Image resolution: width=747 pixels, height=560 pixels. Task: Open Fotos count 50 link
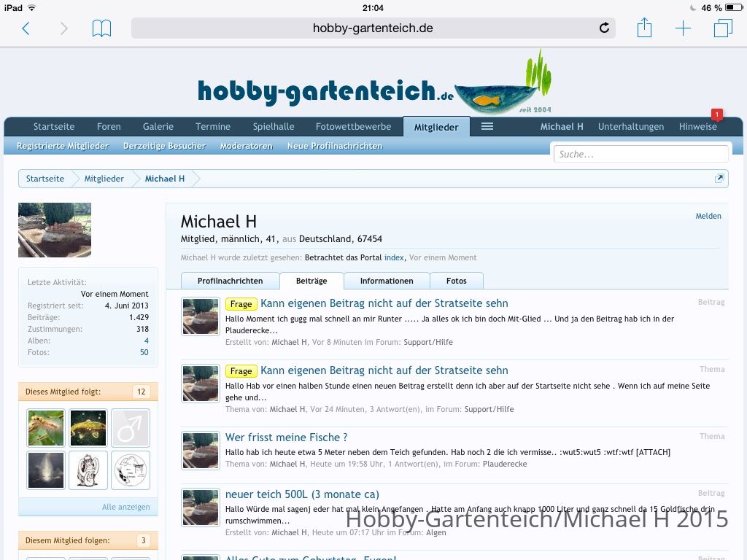point(144,352)
